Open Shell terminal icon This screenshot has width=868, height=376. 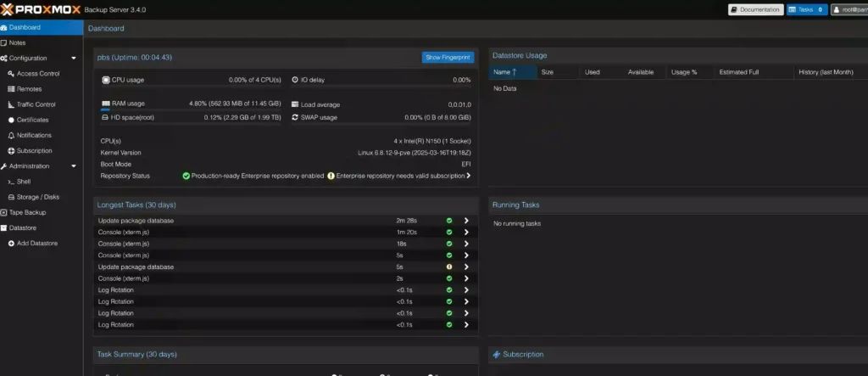tap(11, 182)
